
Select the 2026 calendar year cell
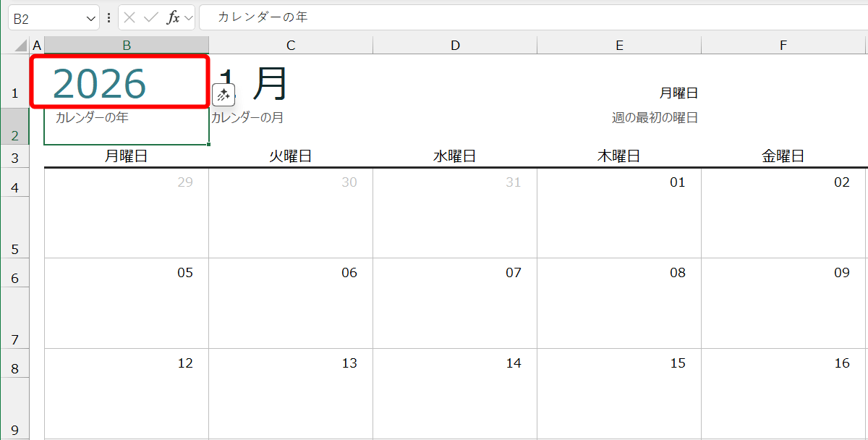coord(127,80)
